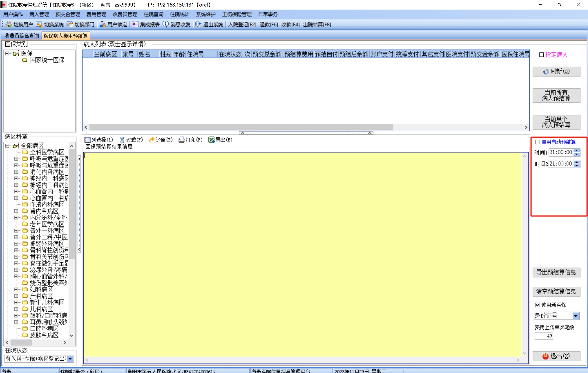Click the 用户锁定 lock user icon
This screenshot has width=588, height=373.
(102, 24)
